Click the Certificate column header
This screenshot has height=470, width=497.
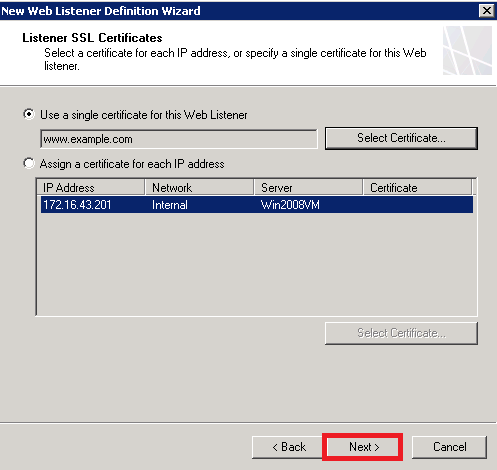[417, 187]
